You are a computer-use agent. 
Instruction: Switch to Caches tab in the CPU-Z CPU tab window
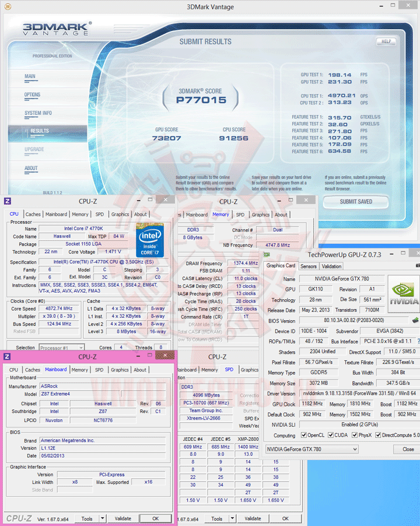click(x=33, y=214)
